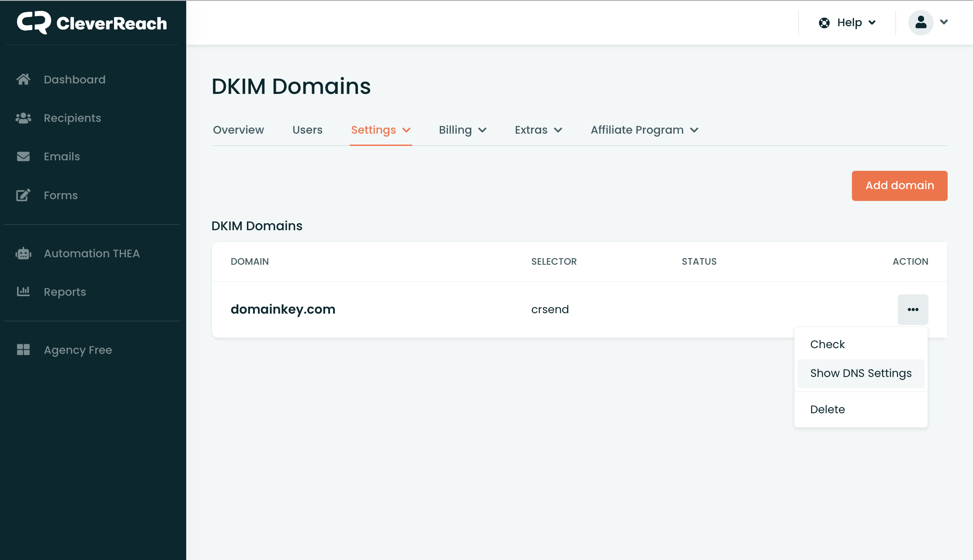Open Recipients via the people icon
Screen dimensions: 973x560
coord(23,118)
